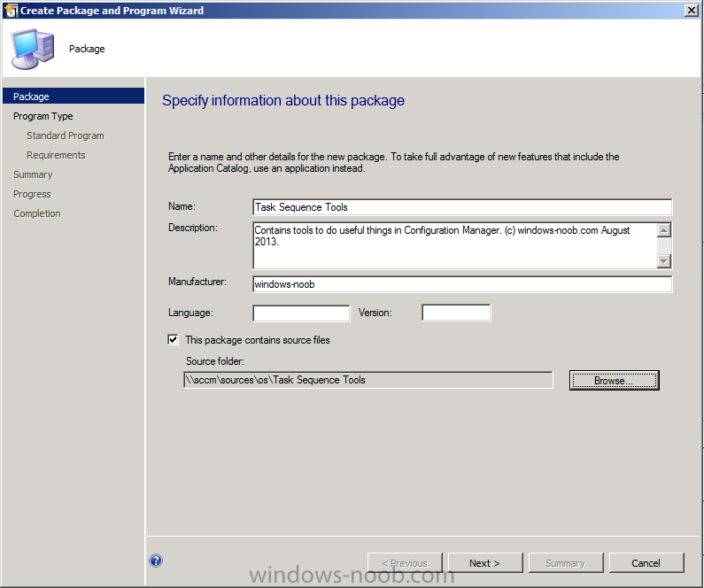
Task: Click the Summary button at bottom
Action: click(x=566, y=563)
